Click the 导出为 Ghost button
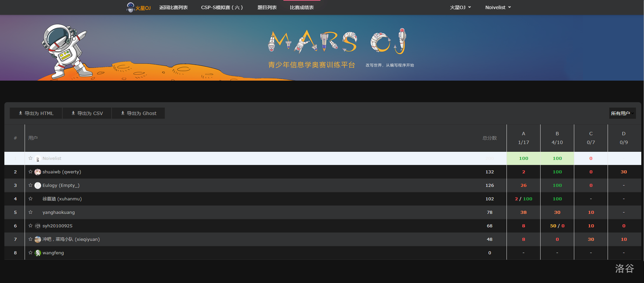644x283 pixels. click(139, 113)
